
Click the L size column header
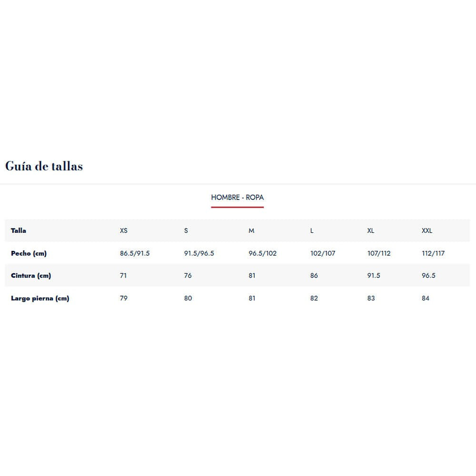tap(312, 231)
